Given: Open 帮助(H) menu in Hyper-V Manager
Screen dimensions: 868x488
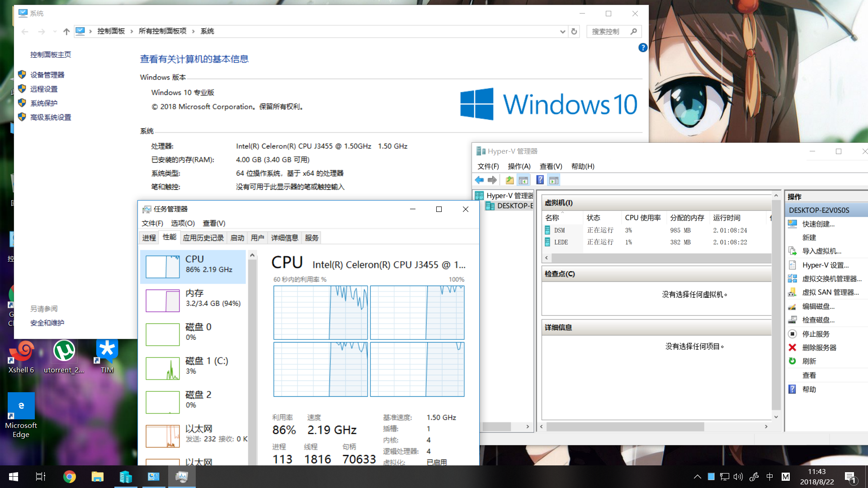Looking at the screenshot, I should [x=583, y=166].
